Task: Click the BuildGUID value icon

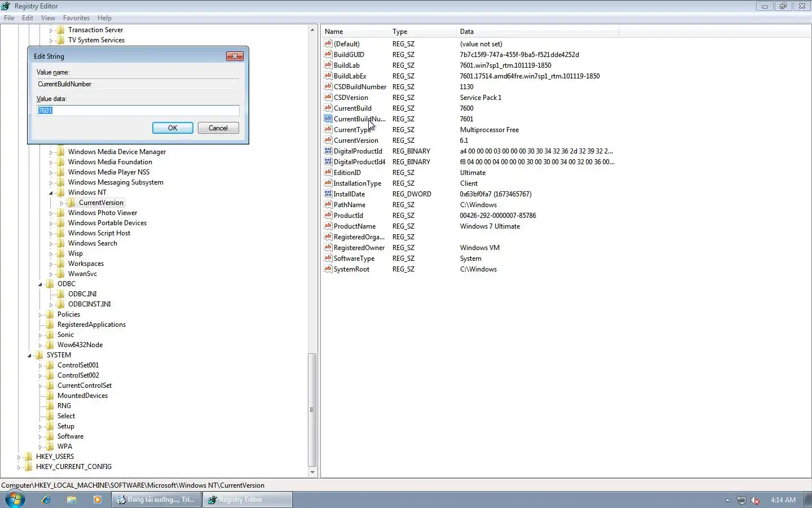Action: click(328, 54)
